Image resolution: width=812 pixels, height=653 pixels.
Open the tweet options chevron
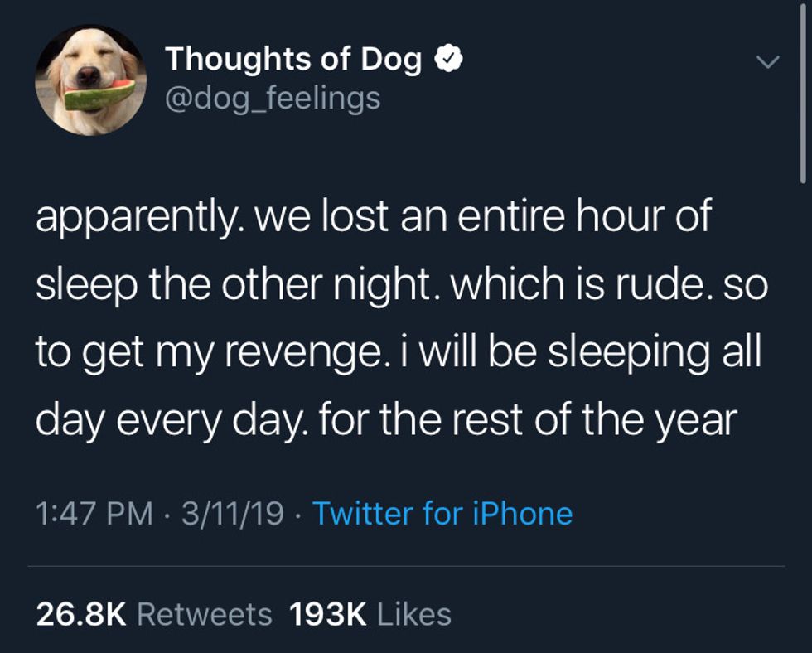[770, 62]
